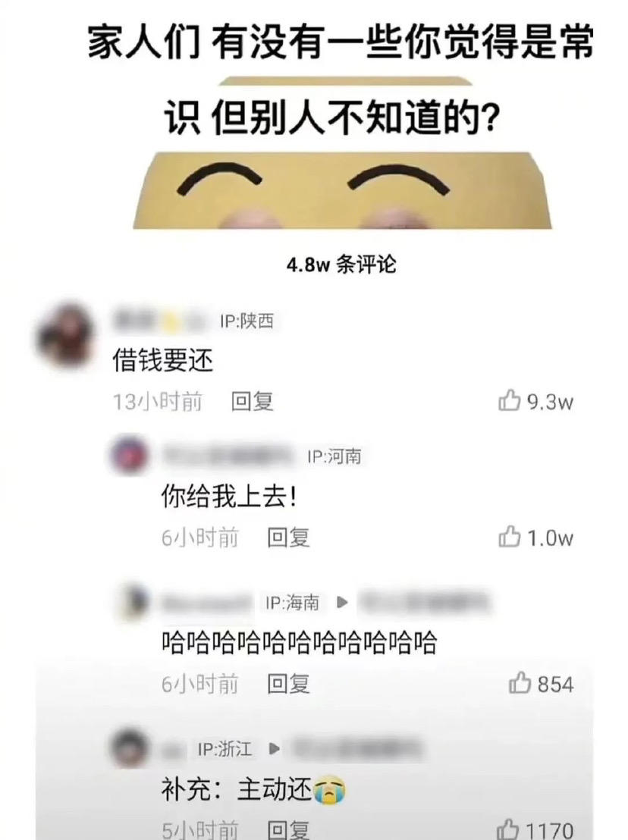Viewport: 628px width, 840px height.
Task: Open replied-to username after IP:海南 arrow
Action: tap(425, 602)
